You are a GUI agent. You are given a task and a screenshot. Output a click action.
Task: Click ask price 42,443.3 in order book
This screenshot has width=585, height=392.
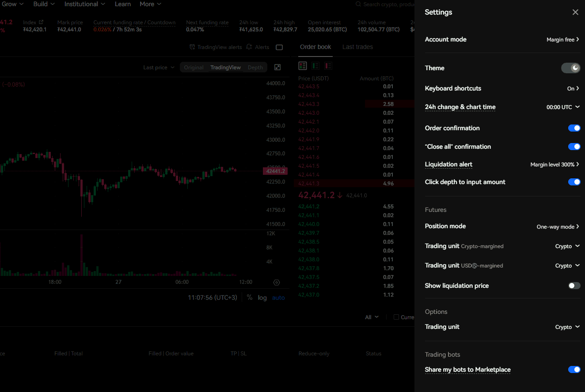pyautogui.click(x=308, y=104)
